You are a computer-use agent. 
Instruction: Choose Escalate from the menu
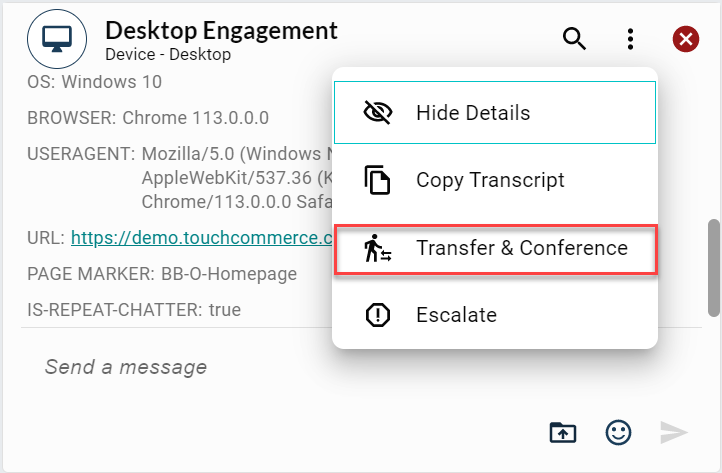click(x=456, y=316)
